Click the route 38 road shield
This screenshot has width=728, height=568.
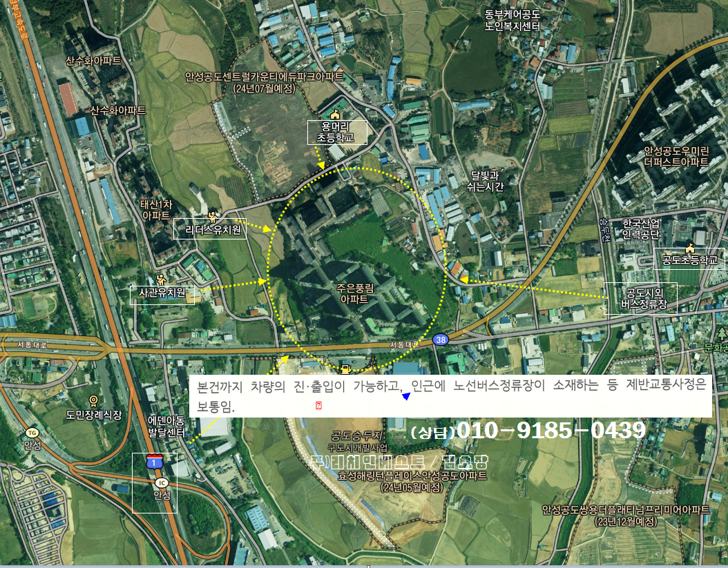click(441, 340)
